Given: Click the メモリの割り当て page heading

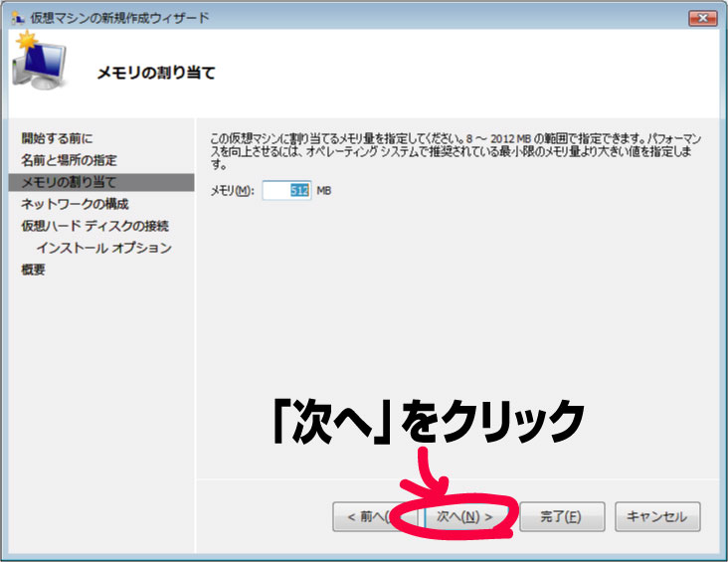Looking at the screenshot, I should point(156,73).
